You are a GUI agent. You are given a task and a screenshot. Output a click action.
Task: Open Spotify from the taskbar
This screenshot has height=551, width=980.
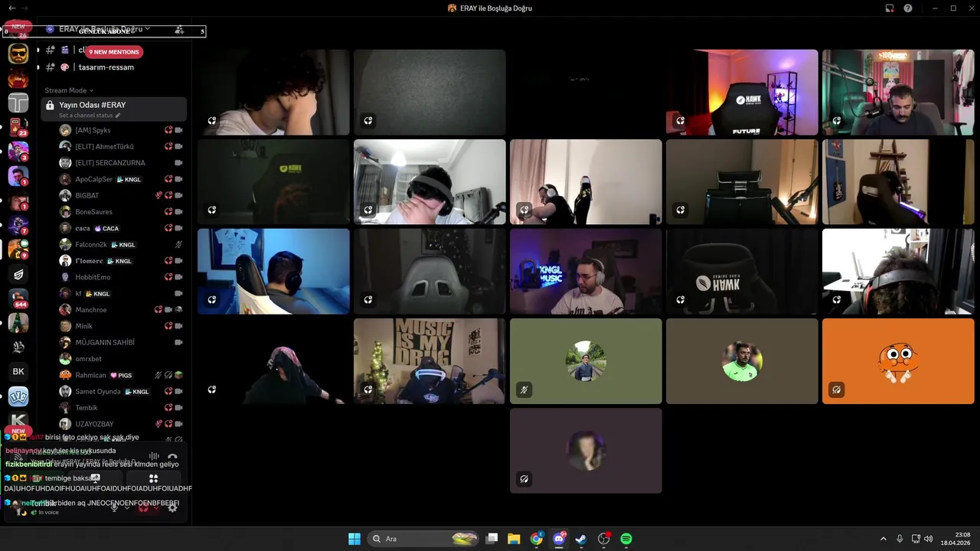tap(626, 539)
